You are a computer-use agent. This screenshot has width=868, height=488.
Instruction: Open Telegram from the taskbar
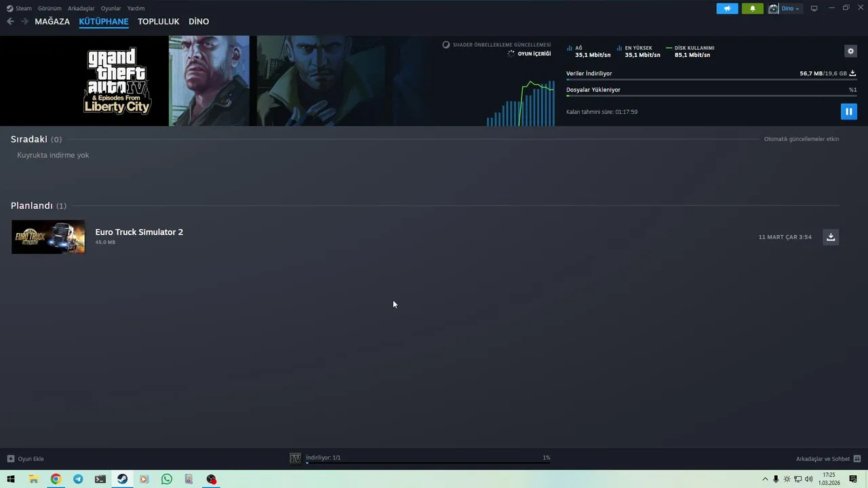point(78,479)
